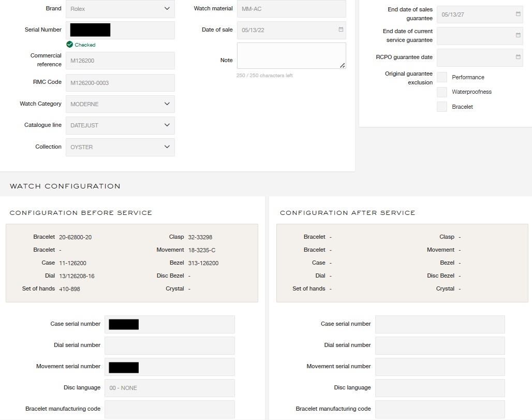Tick the Performance exclusion checkbox

[x=442, y=77]
